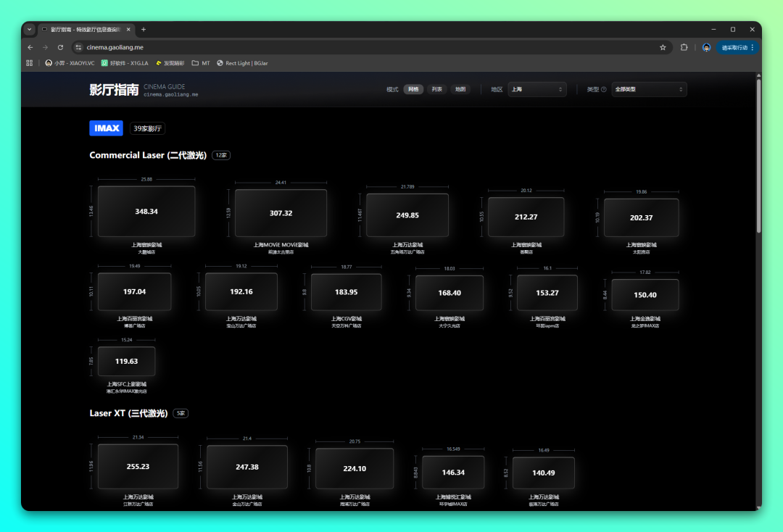Switch to 列表 list view mode
The image size is (783, 532).
point(436,90)
